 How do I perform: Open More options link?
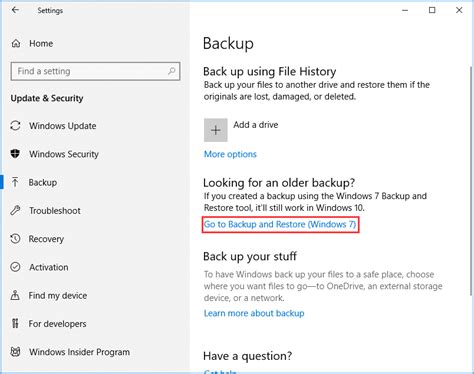(x=230, y=154)
